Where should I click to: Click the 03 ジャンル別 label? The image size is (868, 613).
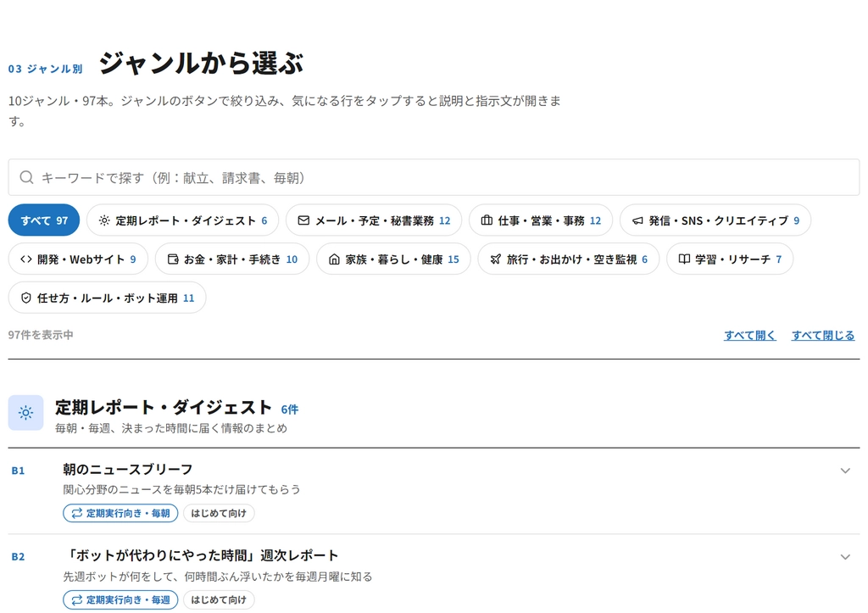[46, 69]
